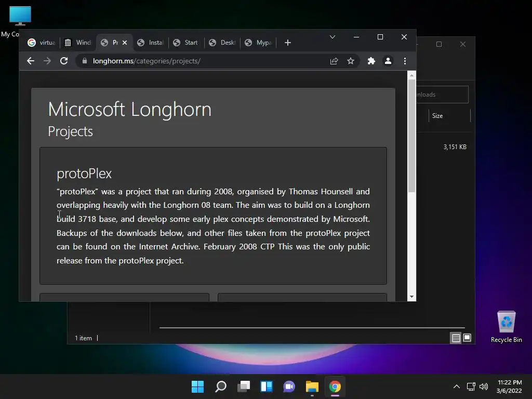
Task: Open the Chat app on taskbar
Action: pos(289,387)
